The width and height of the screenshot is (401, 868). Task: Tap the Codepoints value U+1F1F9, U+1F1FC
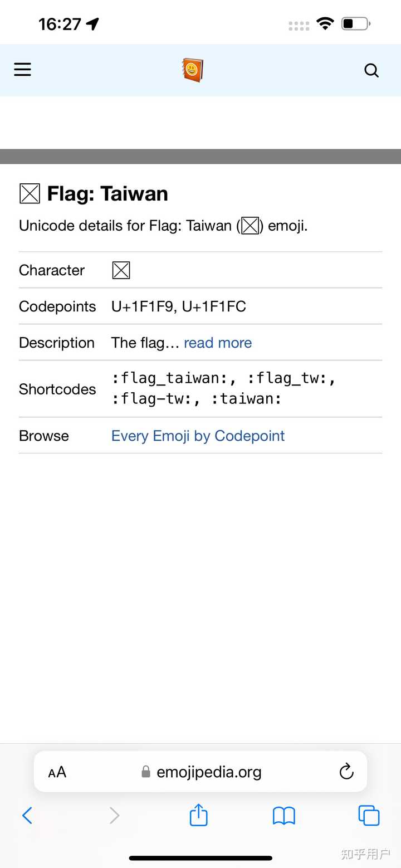(179, 306)
